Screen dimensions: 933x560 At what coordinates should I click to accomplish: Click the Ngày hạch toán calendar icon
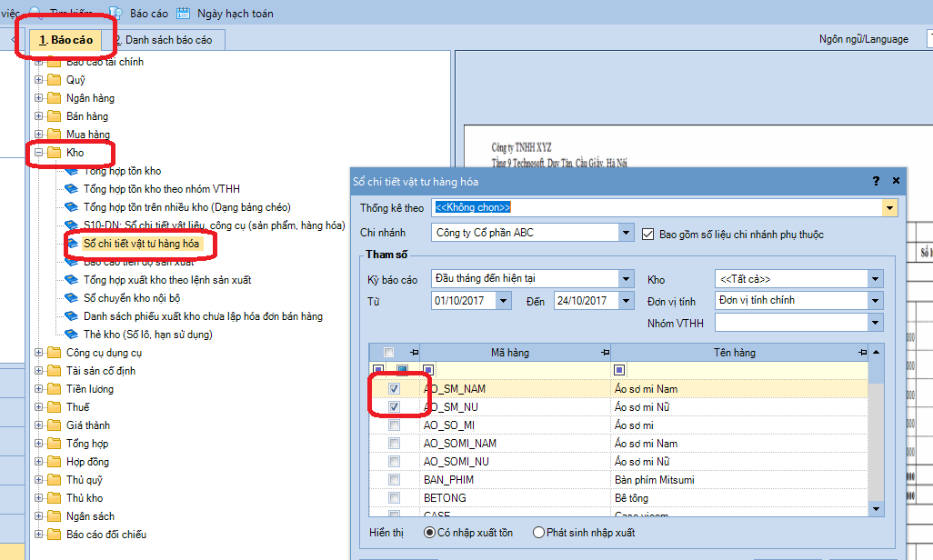(x=184, y=13)
